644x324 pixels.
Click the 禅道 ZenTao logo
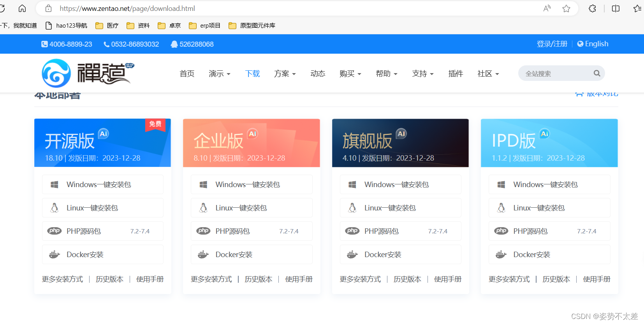click(x=88, y=73)
